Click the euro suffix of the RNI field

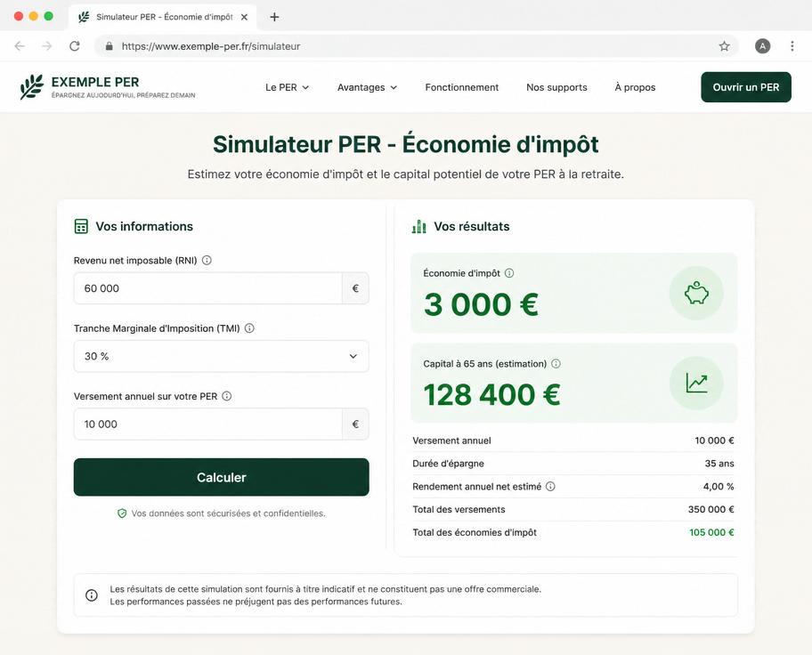pyautogui.click(x=355, y=288)
